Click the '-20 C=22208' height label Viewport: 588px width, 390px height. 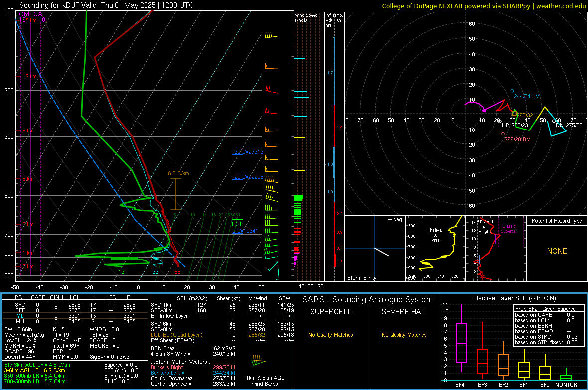click(248, 177)
